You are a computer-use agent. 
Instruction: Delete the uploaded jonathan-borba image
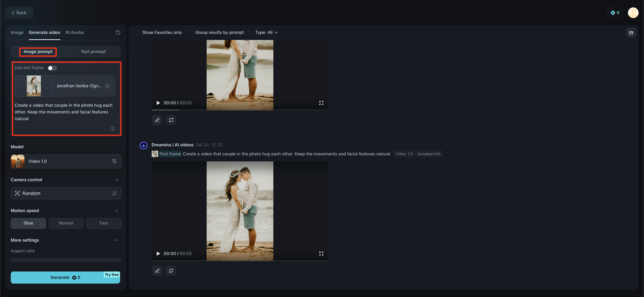click(107, 86)
